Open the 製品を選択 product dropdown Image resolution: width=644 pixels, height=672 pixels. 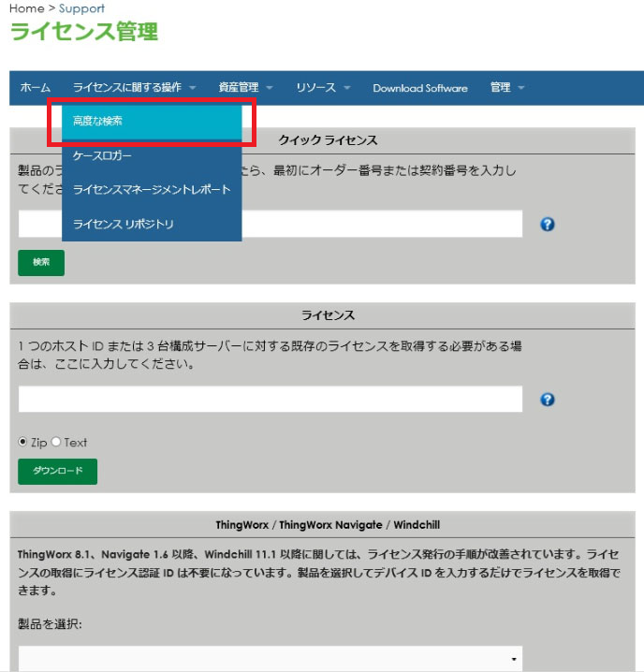coord(271,659)
